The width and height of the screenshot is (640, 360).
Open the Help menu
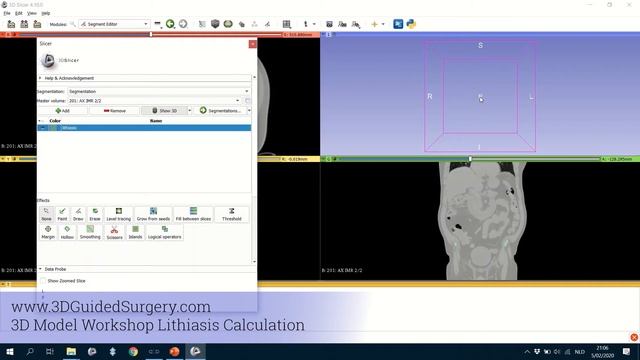[46, 13]
